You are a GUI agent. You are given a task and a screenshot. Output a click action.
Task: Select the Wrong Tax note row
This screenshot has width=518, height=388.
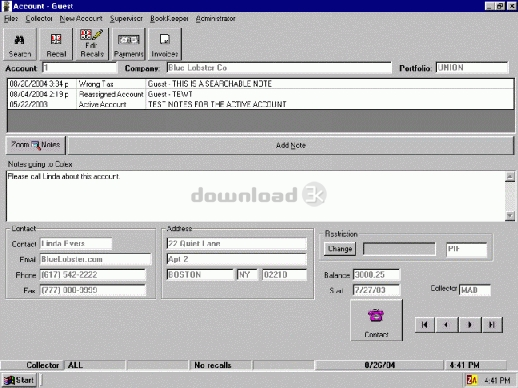260,84
